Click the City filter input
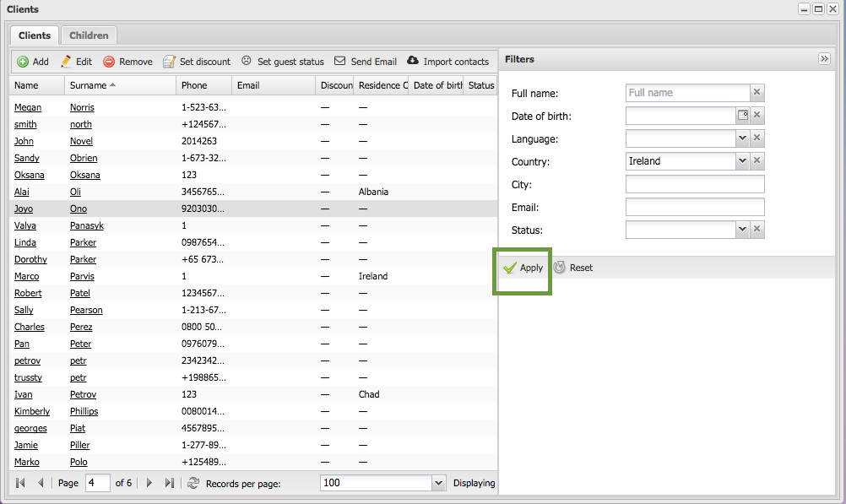846x504 pixels. click(x=695, y=184)
